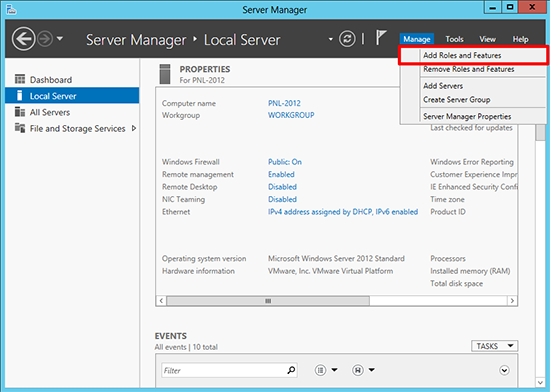The height and width of the screenshot is (392, 550).
Task: Expand File and Storage Services arrow
Action: [x=134, y=128]
